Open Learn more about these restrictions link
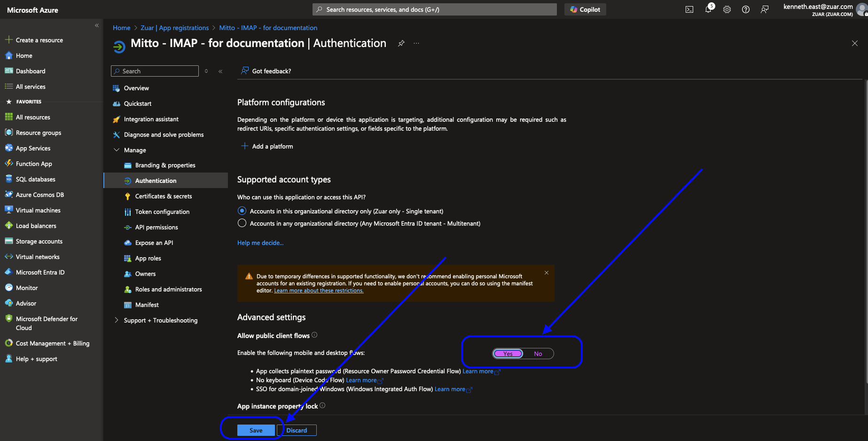Screen dimensions: 868x441 (x=319, y=291)
